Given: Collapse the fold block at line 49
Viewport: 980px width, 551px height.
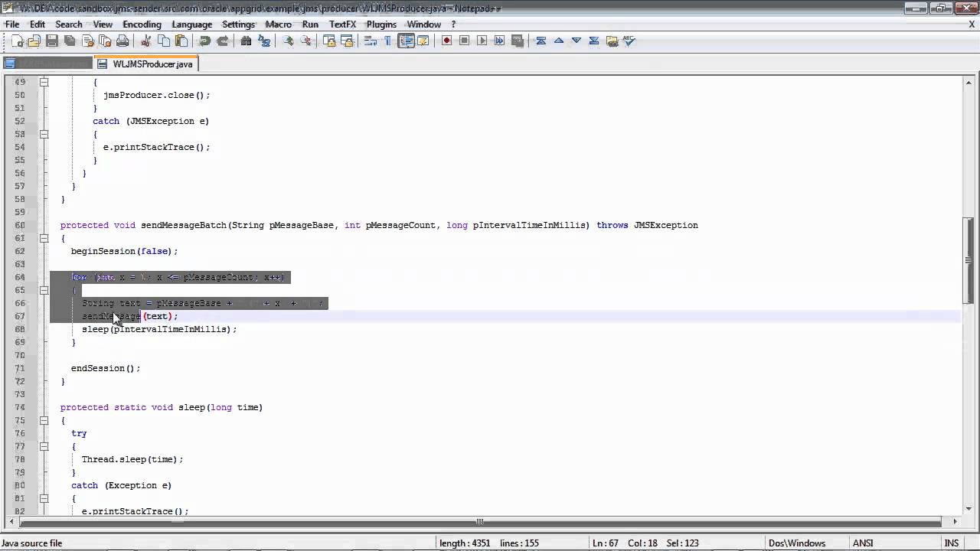Looking at the screenshot, I should click(44, 82).
